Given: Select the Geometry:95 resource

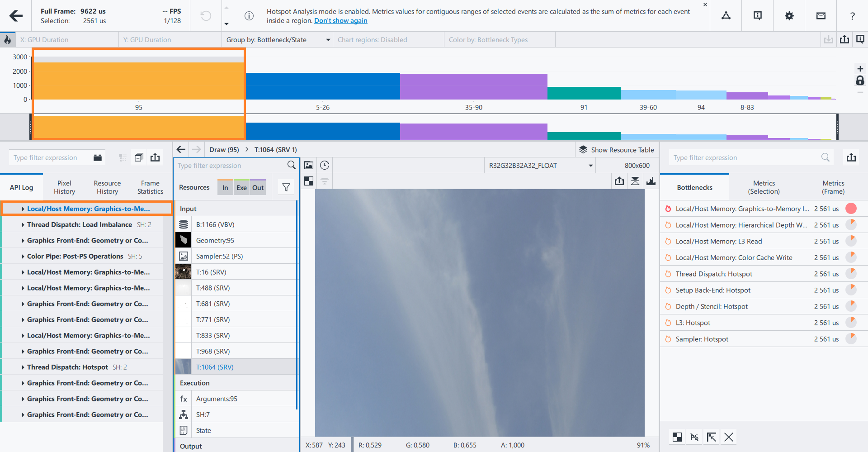Looking at the screenshot, I should [236, 240].
